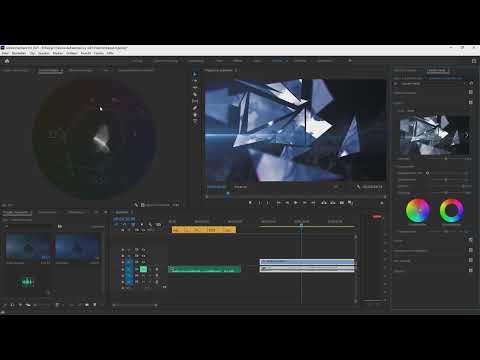This screenshot has width=480, height=360.
Task: Add a marker in Program monitor
Action: click(x=251, y=203)
